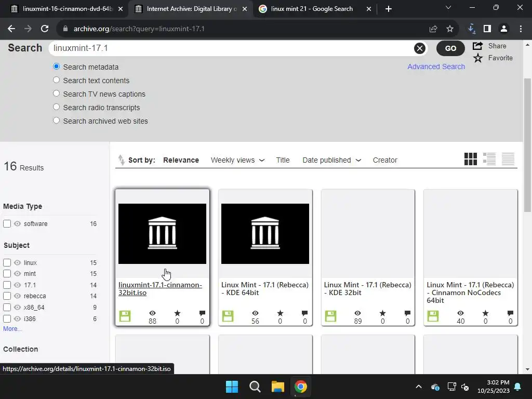The width and height of the screenshot is (532, 399).
Task: Check the linux subject checkbox
Action: [7, 262]
